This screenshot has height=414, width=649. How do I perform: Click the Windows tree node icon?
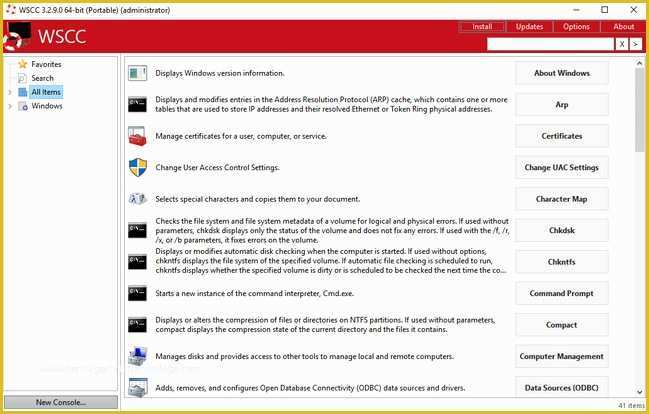23,106
